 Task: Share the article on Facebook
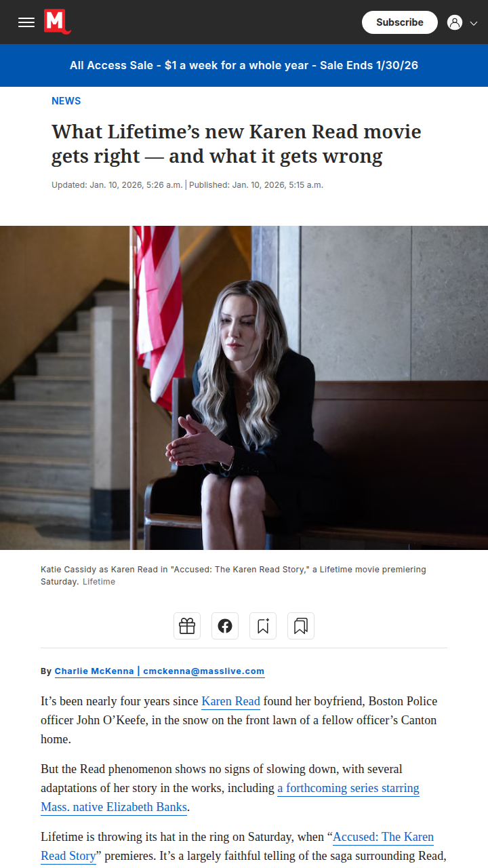point(225,626)
